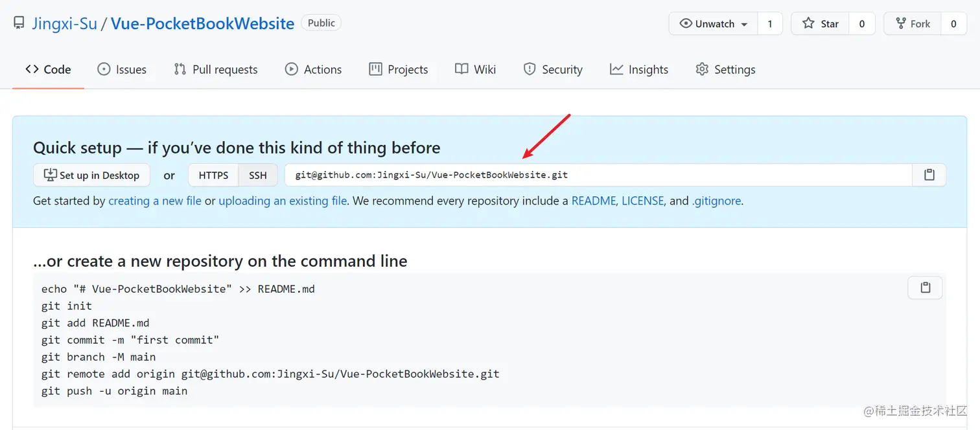This screenshot has height=430, width=980.
Task: Open the 'uploading an existing file' link
Action: [x=283, y=201]
